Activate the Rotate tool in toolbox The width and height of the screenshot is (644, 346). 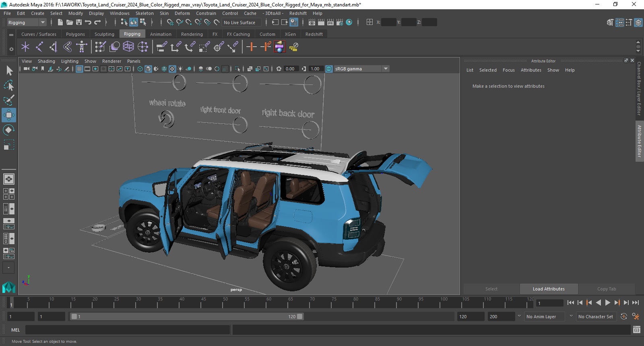point(9,130)
